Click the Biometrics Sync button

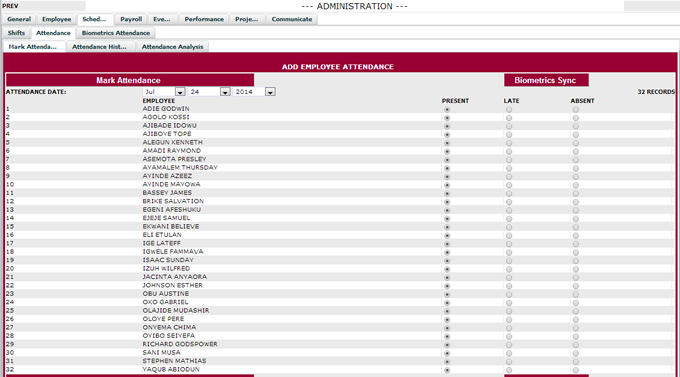pos(546,80)
